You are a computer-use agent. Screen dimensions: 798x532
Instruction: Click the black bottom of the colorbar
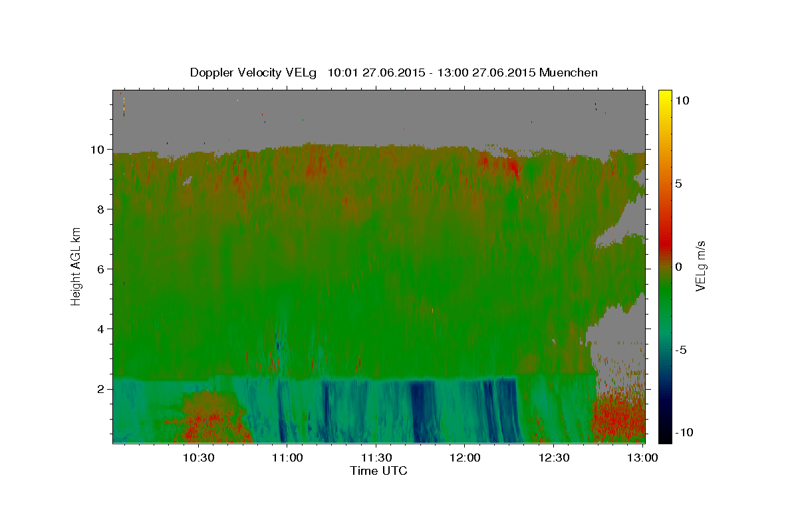pyautogui.click(x=664, y=436)
